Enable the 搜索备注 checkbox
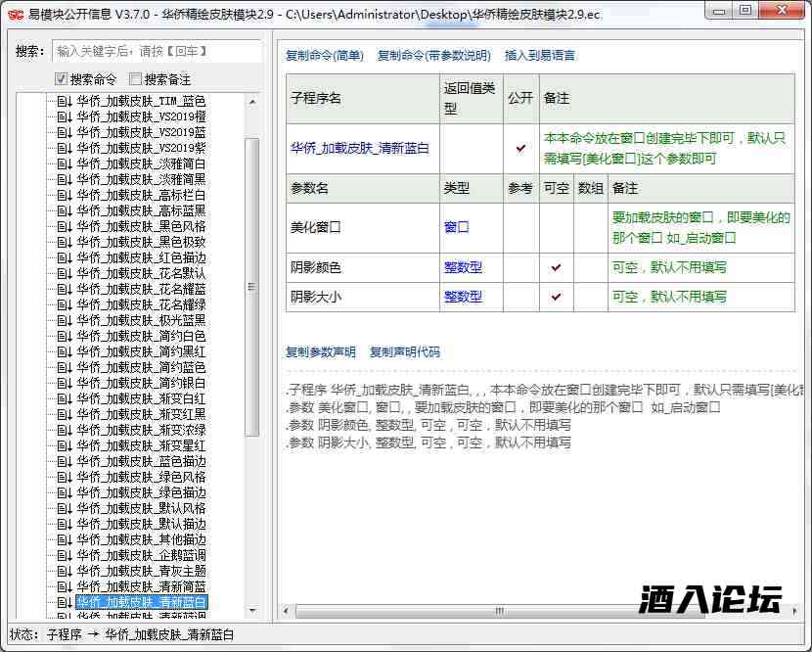The height and width of the screenshot is (652, 812). (x=136, y=79)
